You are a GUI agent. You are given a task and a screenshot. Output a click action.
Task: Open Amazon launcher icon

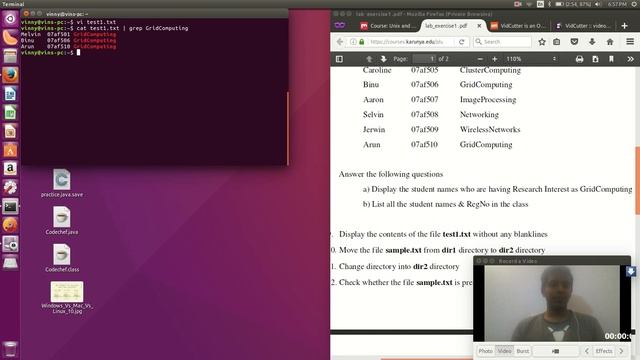10,169
